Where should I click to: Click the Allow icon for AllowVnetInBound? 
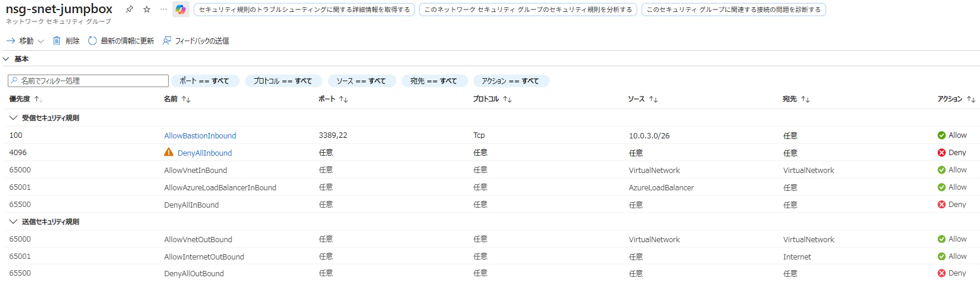pyautogui.click(x=942, y=170)
